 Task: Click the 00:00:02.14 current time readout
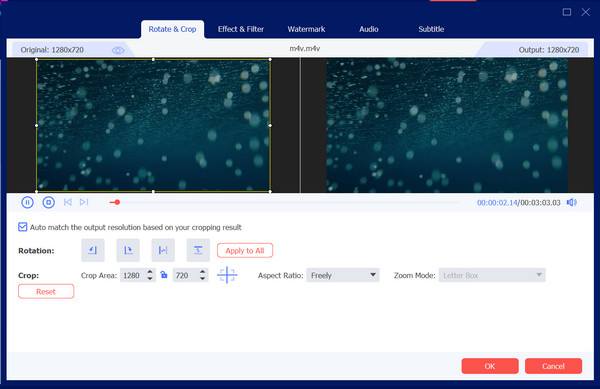click(497, 202)
